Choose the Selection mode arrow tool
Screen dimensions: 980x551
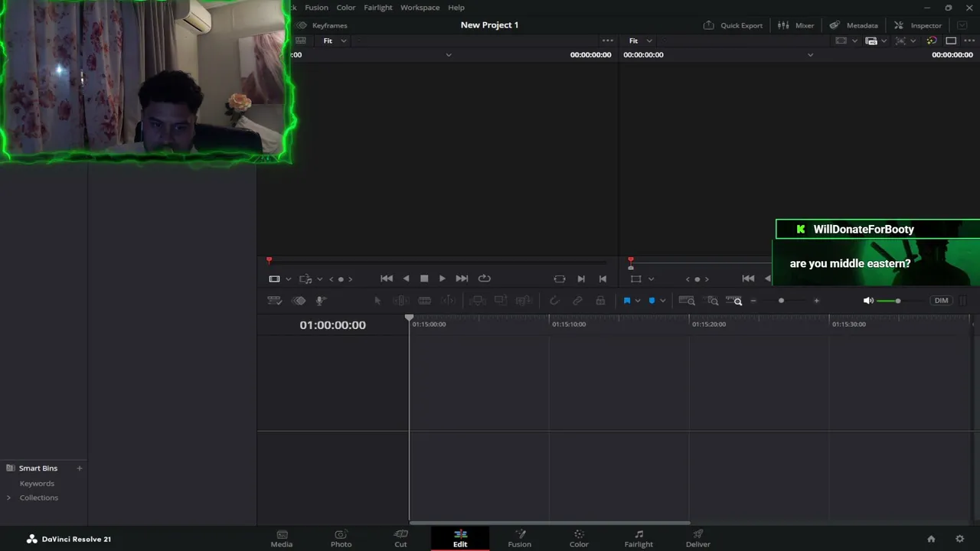point(377,301)
